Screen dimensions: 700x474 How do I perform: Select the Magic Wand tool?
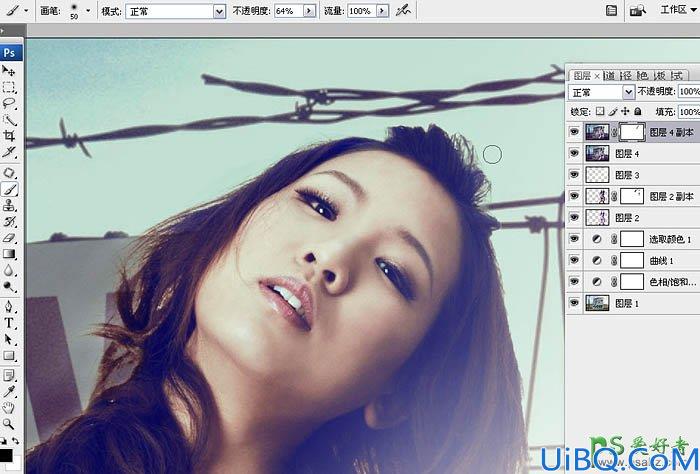[x=8, y=120]
